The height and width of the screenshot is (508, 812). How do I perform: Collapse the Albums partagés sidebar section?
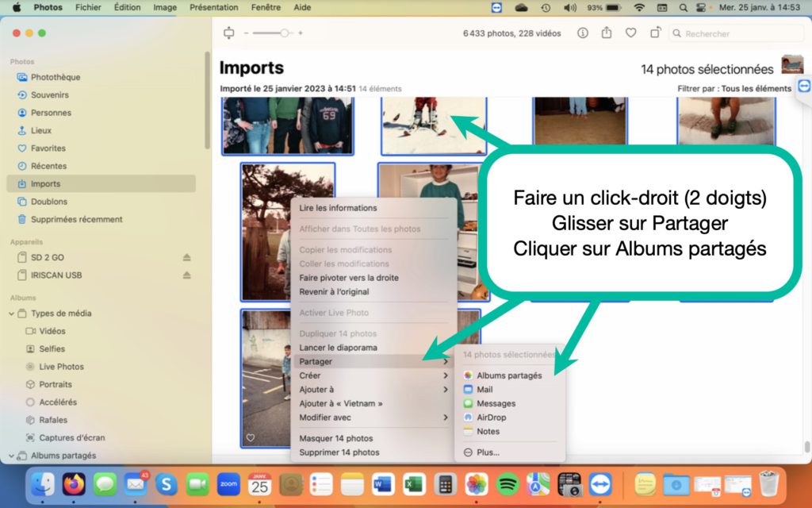[13, 456]
